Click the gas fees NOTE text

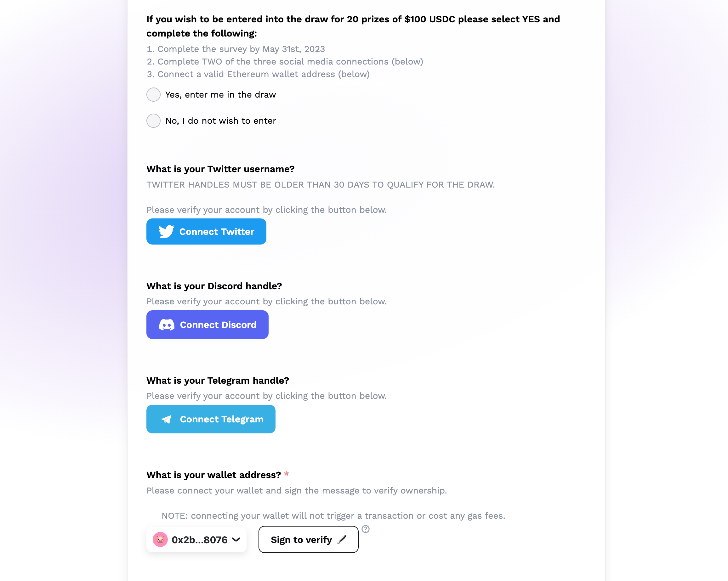pyautogui.click(x=333, y=516)
